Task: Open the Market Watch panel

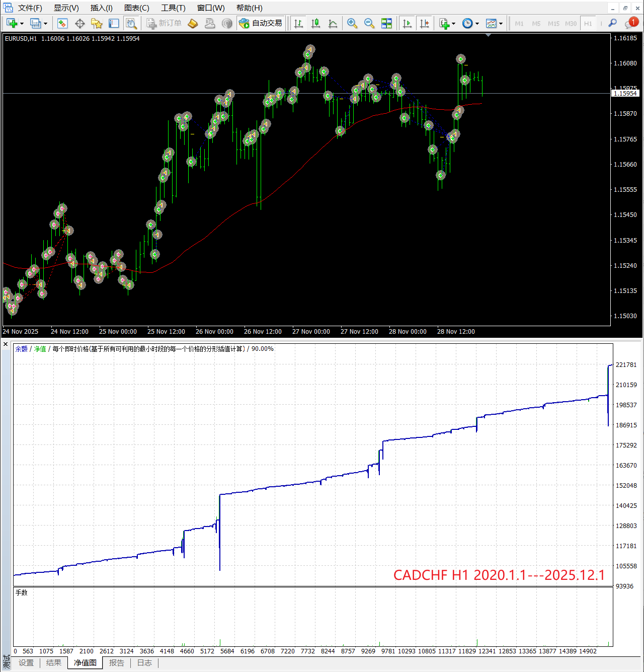Action: (62, 23)
